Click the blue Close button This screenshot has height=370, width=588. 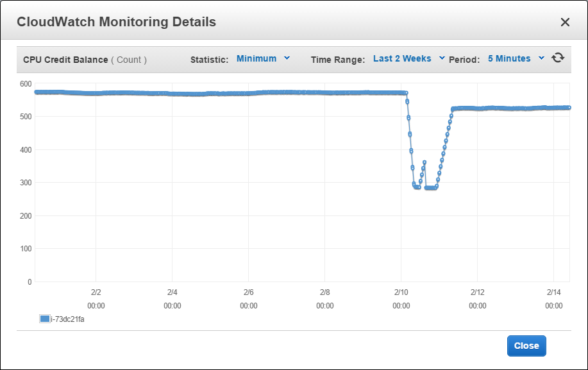click(x=526, y=346)
